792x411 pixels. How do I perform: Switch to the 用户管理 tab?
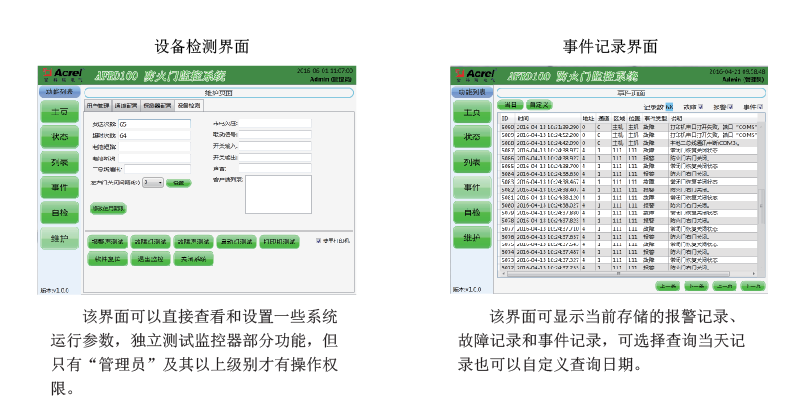click(x=97, y=105)
